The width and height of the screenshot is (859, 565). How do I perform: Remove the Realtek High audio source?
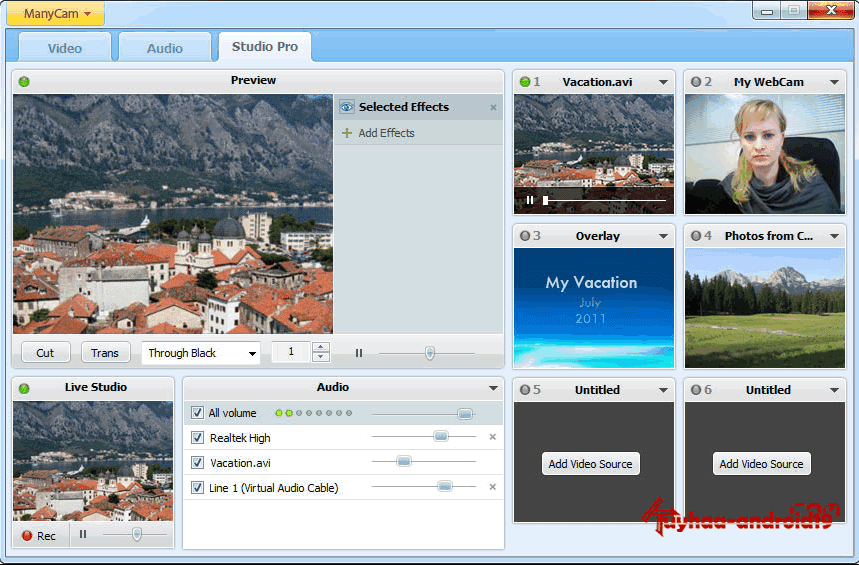click(x=493, y=437)
